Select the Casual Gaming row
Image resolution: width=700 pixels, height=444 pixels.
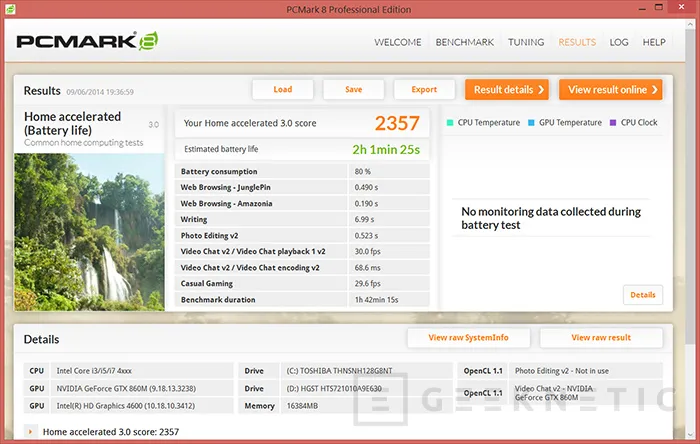tap(302, 284)
